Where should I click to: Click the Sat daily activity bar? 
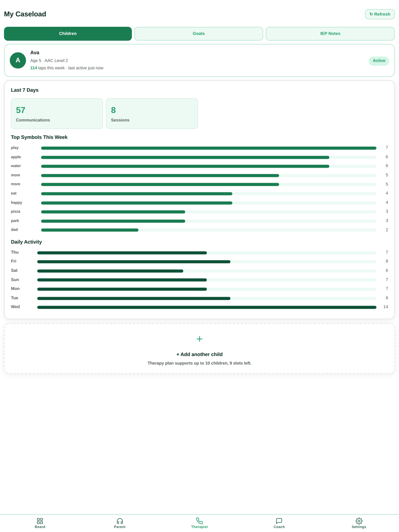[x=207, y=271]
